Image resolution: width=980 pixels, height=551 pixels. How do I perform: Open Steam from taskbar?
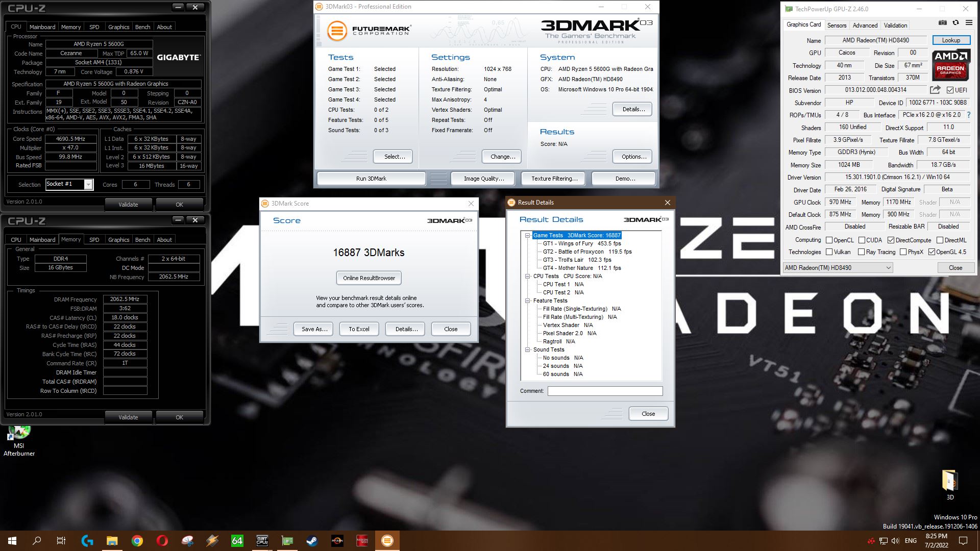click(311, 541)
